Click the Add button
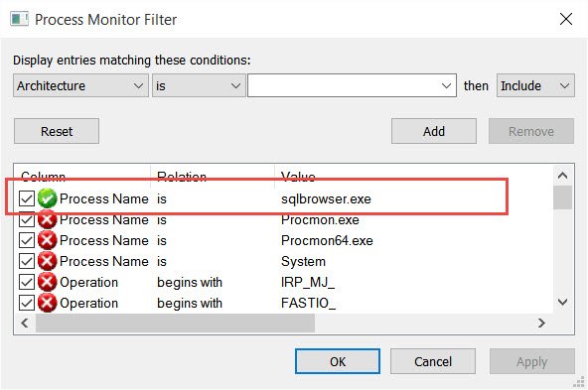 pyautogui.click(x=434, y=131)
